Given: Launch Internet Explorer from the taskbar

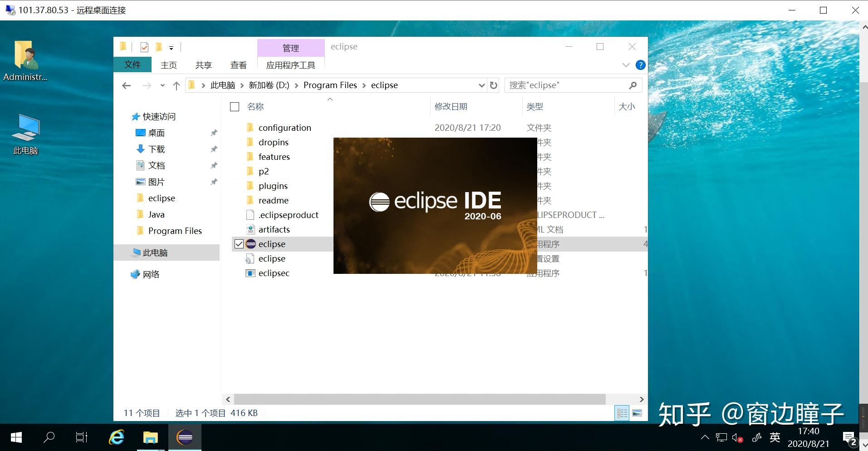Looking at the screenshot, I should (x=116, y=438).
